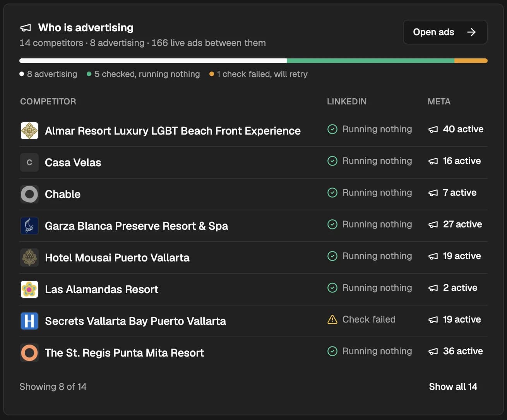Click warning triangle icon in Secrets Vallarta row
Image resolution: width=507 pixels, height=420 pixels.
coord(332,319)
